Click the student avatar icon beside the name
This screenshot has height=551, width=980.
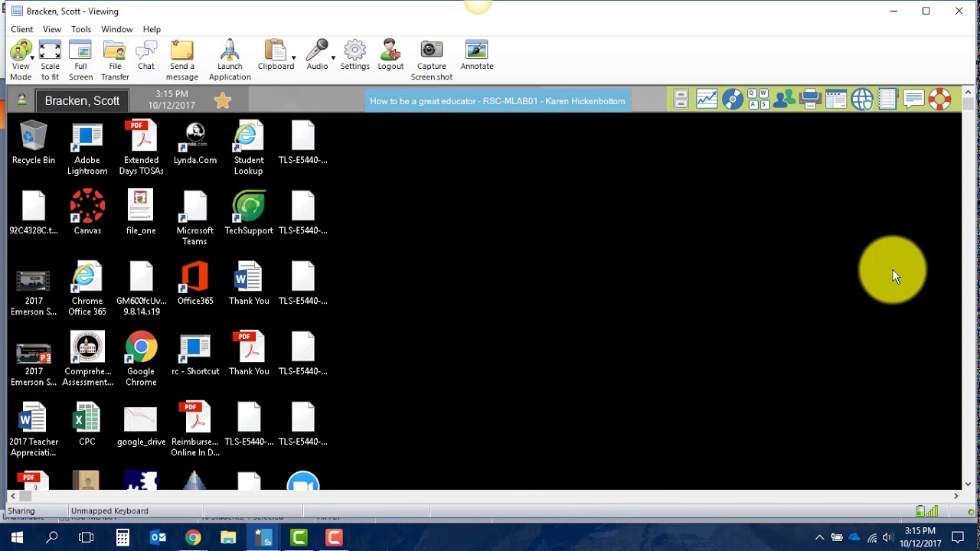[21, 100]
